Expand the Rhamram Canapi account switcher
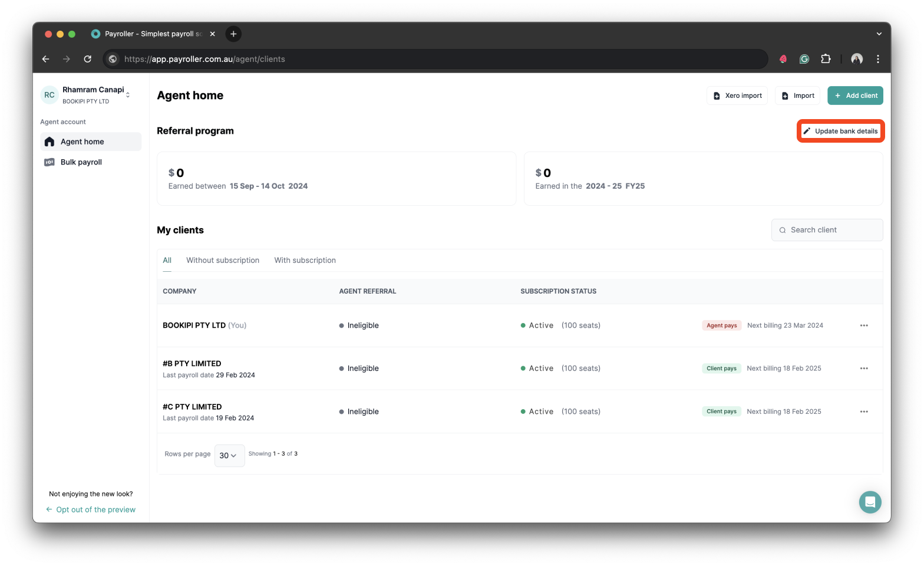This screenshot has height=566, width=924. (x=128, y=95)
